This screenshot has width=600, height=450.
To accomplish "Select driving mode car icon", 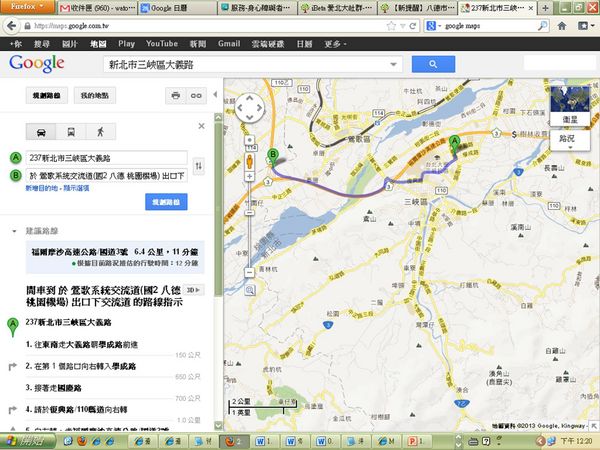I will click(40, 131).
